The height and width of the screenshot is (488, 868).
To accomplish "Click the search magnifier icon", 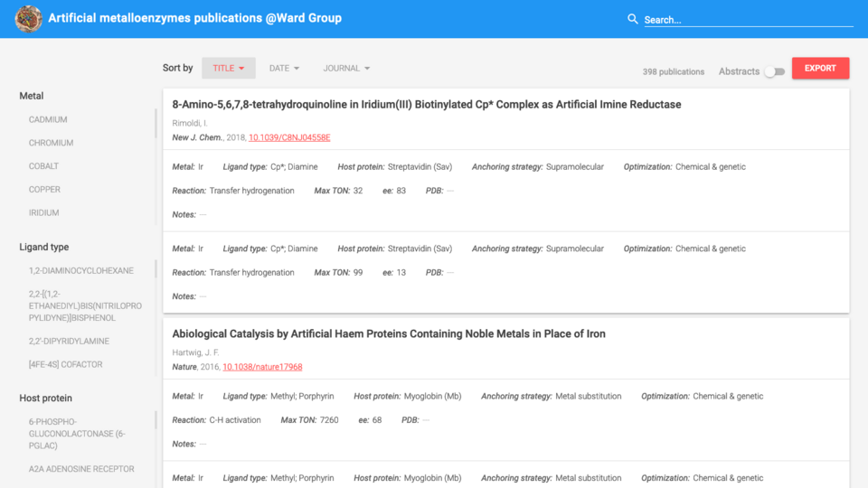I will pyautogui.click(x=633, y=19).
